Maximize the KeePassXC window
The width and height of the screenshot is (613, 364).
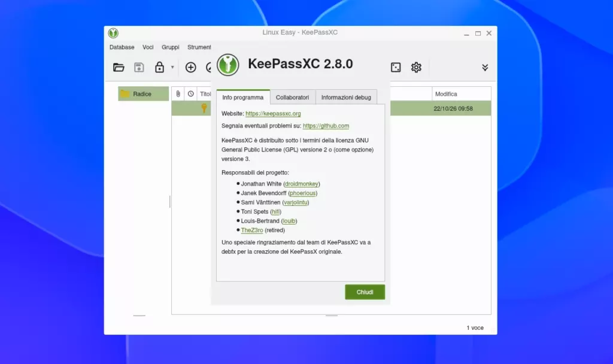pyautogui.click(x=478, y=34)
